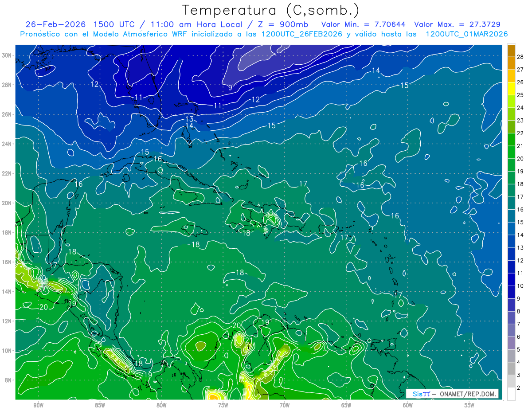Viewport: 532px width, 411px height.
Task: Click the colorbar legend value "6"
Action: (x=519, y=337)
